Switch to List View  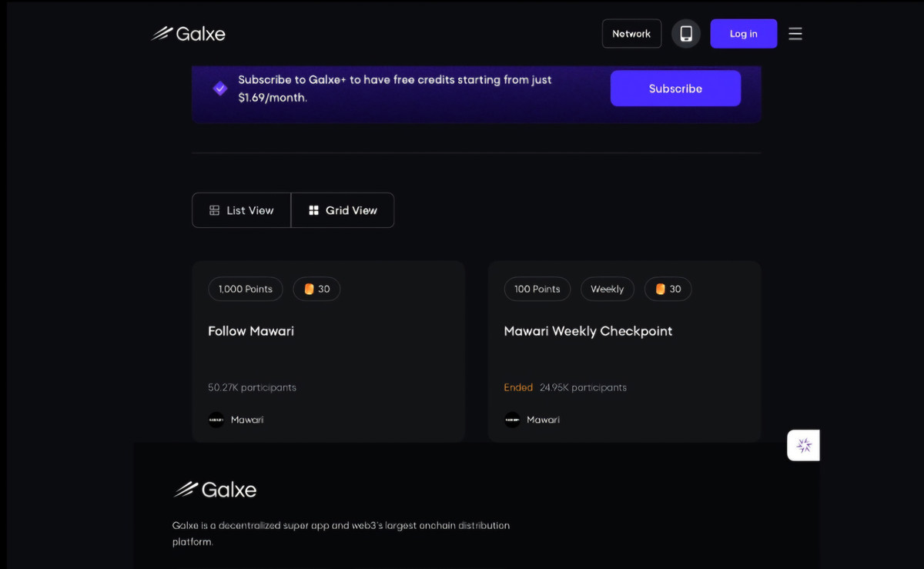pyautogui.click(x=242, y=210)
